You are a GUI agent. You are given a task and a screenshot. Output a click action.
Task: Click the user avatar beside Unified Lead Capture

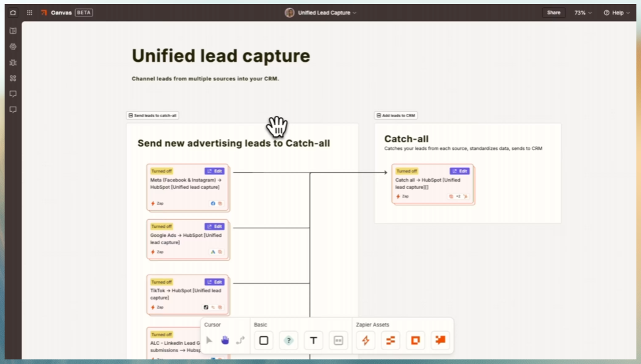click(x=289, y=13)
